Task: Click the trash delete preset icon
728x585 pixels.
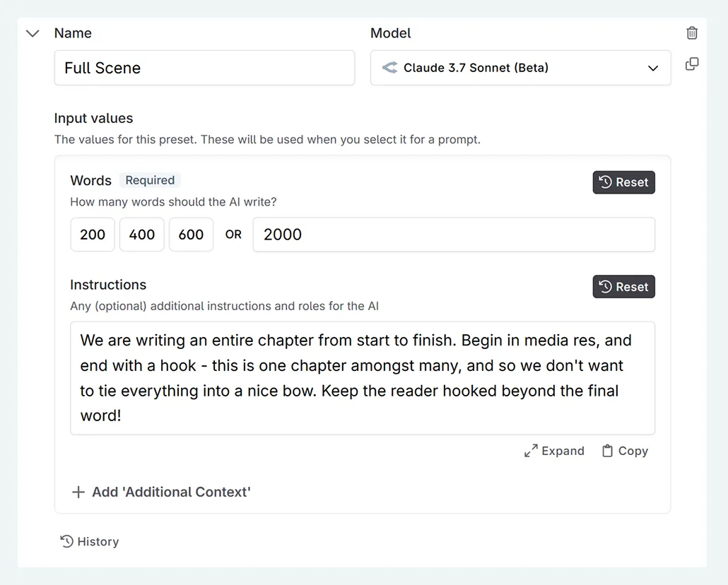Action: coord(692,32)
